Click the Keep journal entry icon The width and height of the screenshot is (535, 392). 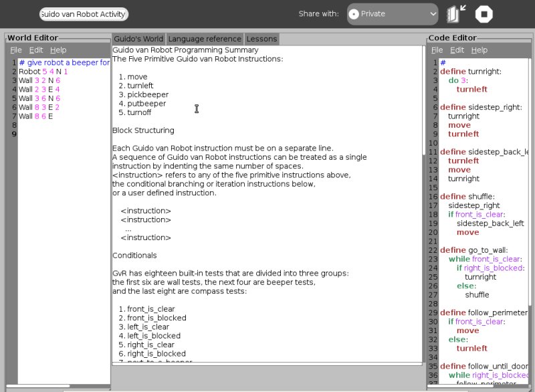click(x=457, y=14)
